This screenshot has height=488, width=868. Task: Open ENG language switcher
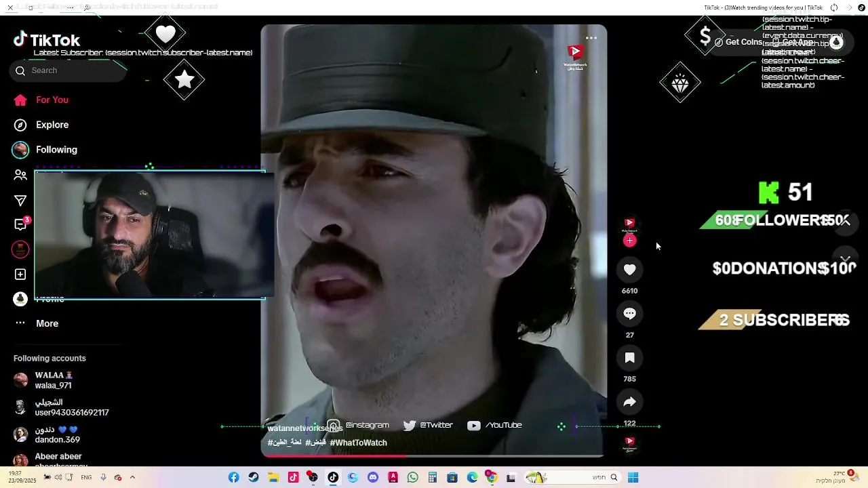pos(86,478)
